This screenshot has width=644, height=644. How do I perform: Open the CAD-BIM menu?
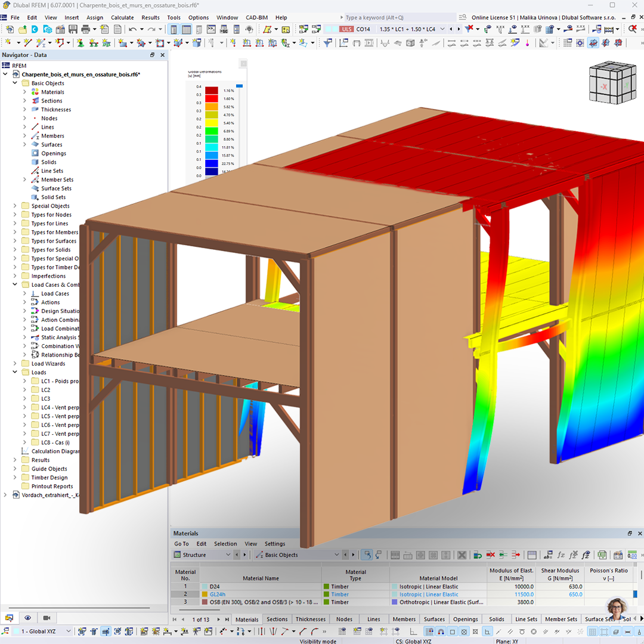click(x=256, y=17)
